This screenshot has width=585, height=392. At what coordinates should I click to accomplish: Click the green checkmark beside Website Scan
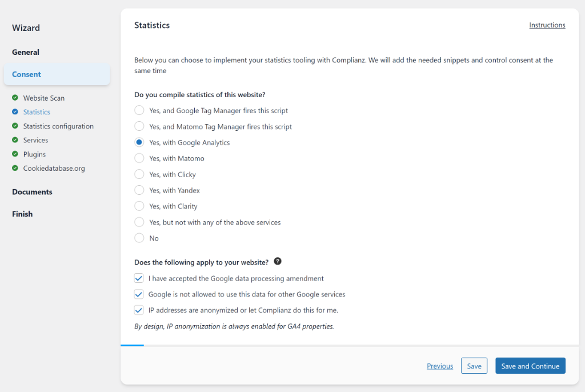point(15,98)
